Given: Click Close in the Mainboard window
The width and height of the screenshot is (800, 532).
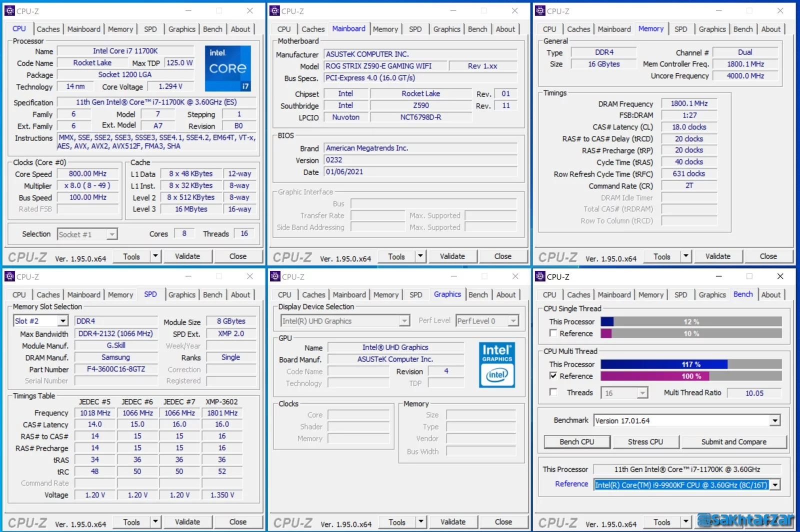Looking at the screenshot, I should tap(503, 256).
